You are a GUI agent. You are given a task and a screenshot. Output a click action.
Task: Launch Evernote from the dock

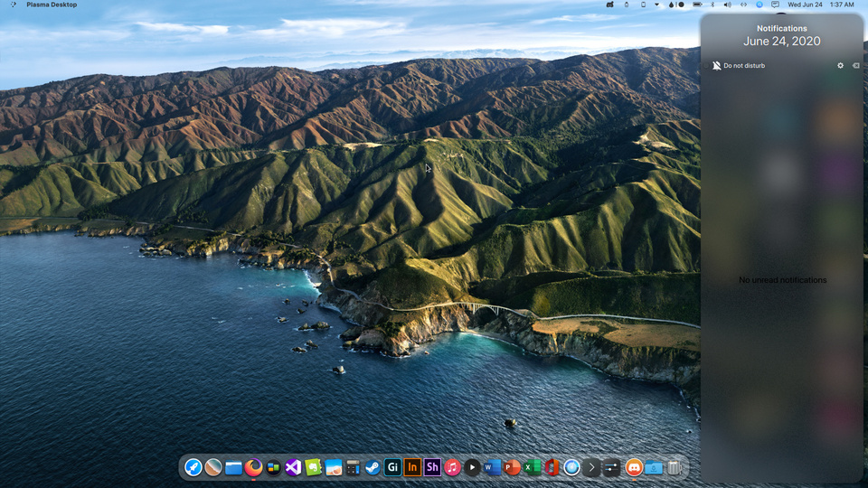[313, 467]
